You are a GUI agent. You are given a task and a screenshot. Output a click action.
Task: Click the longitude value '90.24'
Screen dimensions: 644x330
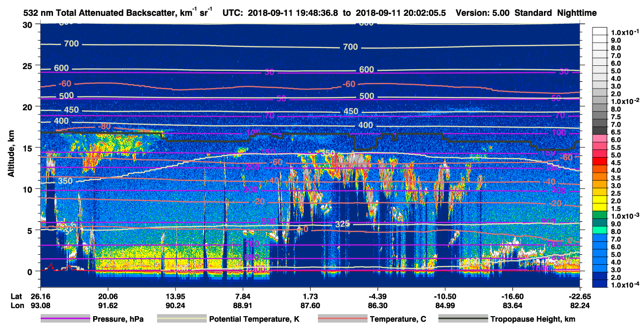175,305
